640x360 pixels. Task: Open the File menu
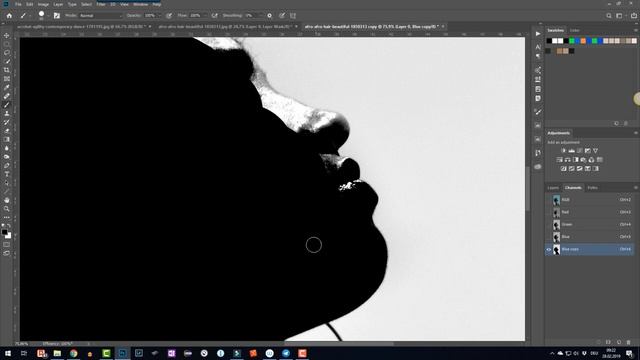point(18,4)
